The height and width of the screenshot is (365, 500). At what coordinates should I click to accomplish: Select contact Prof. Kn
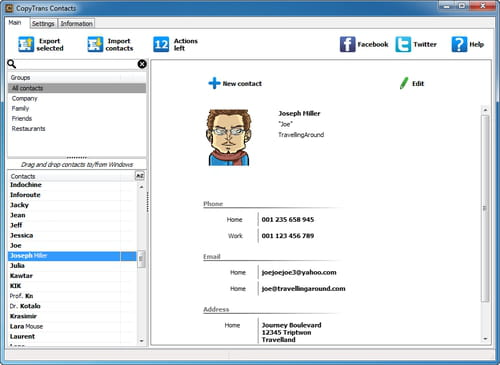point(72,296)
